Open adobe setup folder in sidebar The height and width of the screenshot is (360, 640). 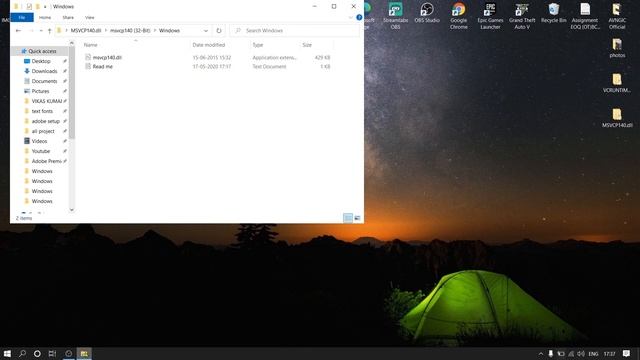45,121
